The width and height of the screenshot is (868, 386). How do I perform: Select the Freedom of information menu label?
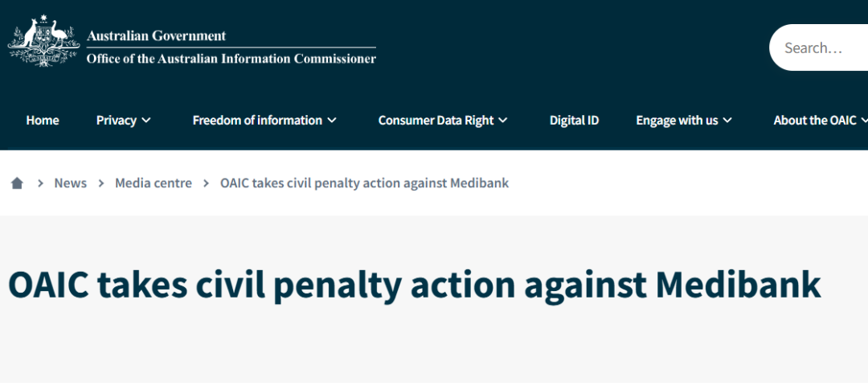(257, 121)
